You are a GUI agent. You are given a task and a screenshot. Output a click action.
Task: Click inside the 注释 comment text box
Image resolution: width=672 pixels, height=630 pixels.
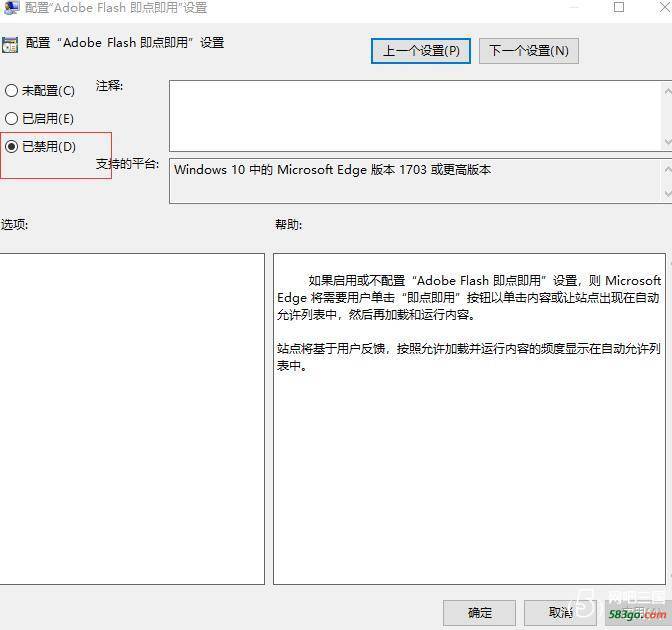415,116
